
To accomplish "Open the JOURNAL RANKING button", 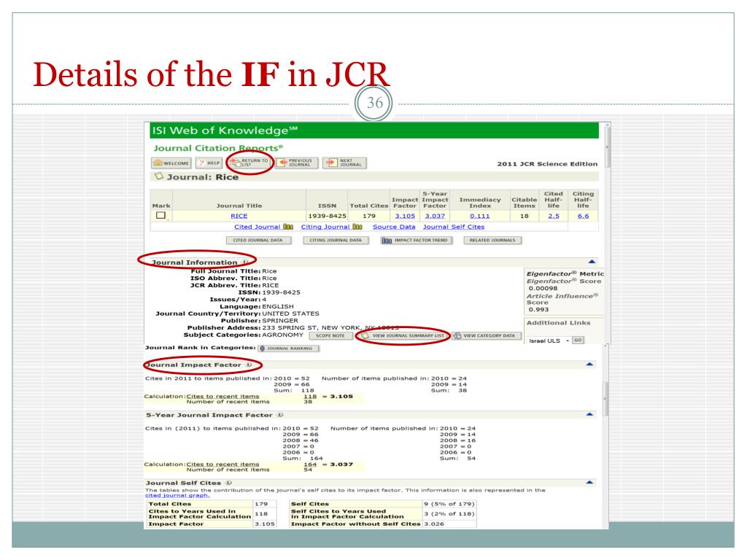I will click(x=289, y=349).
